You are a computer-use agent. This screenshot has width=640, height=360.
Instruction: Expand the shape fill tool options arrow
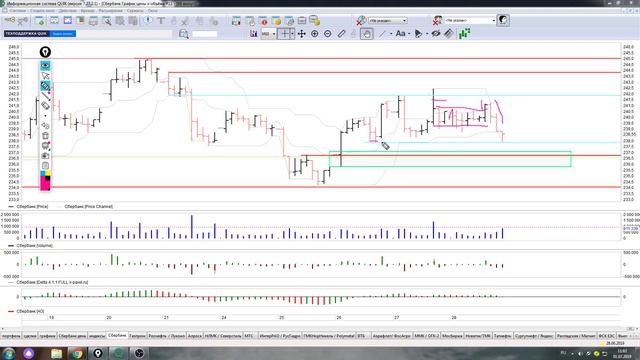427,34
